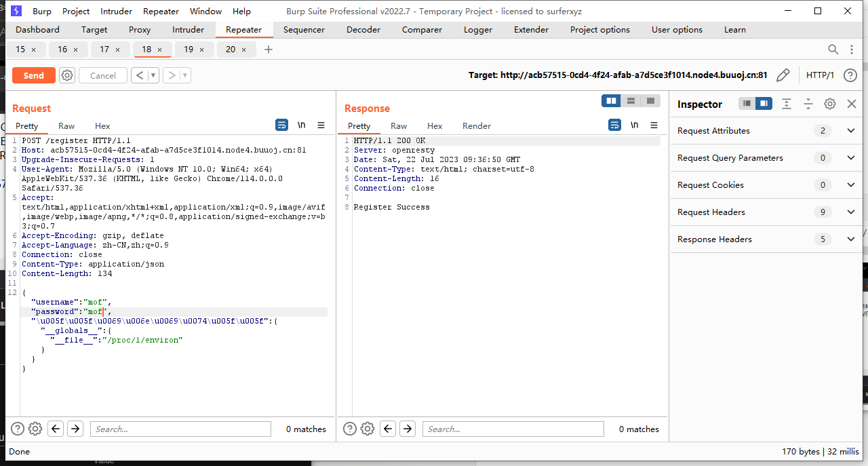The width and height of the screenshot is (868, 466).
Task: Click Register Success text in response
Action: (391, 207)
